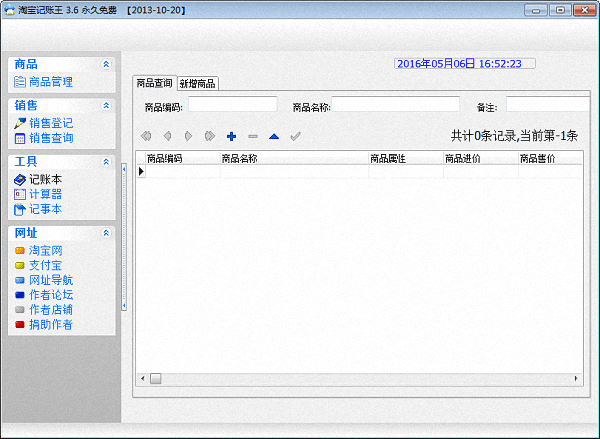
Task: Open 记事本 notepad tool
Action: (x=44, y=210)
